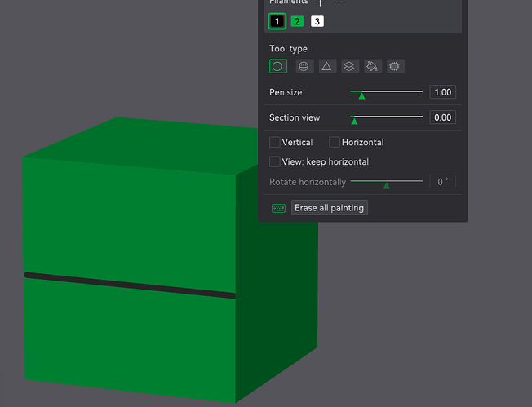
Task: Add a filament with plus icon
Action: pos(320,2)
